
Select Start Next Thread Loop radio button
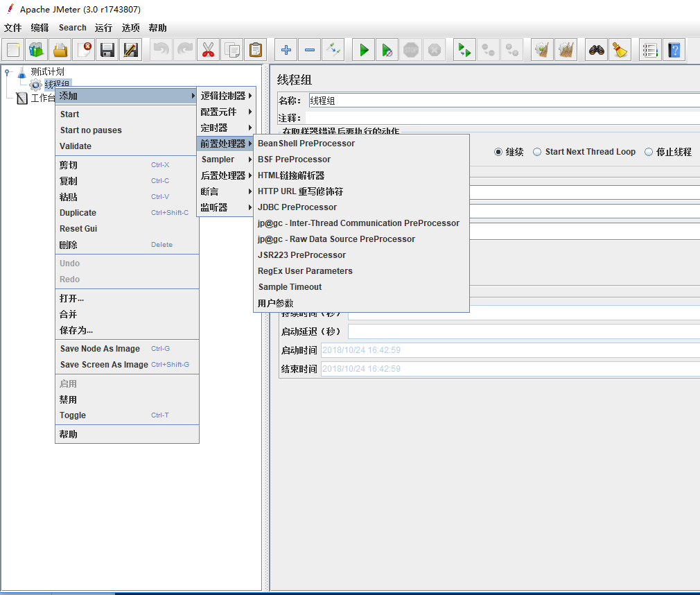[x=537, y=152]
